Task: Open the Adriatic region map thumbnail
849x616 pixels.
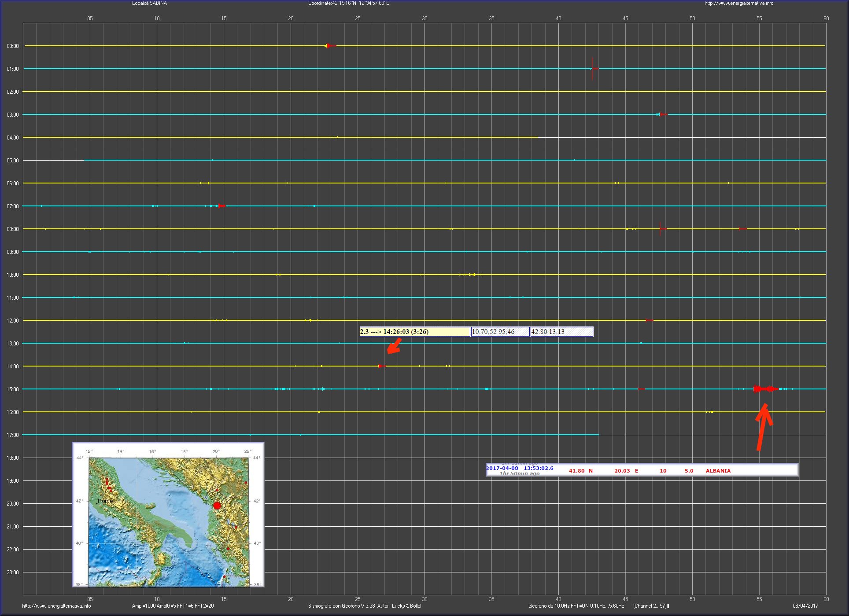Action: point(168,515)
